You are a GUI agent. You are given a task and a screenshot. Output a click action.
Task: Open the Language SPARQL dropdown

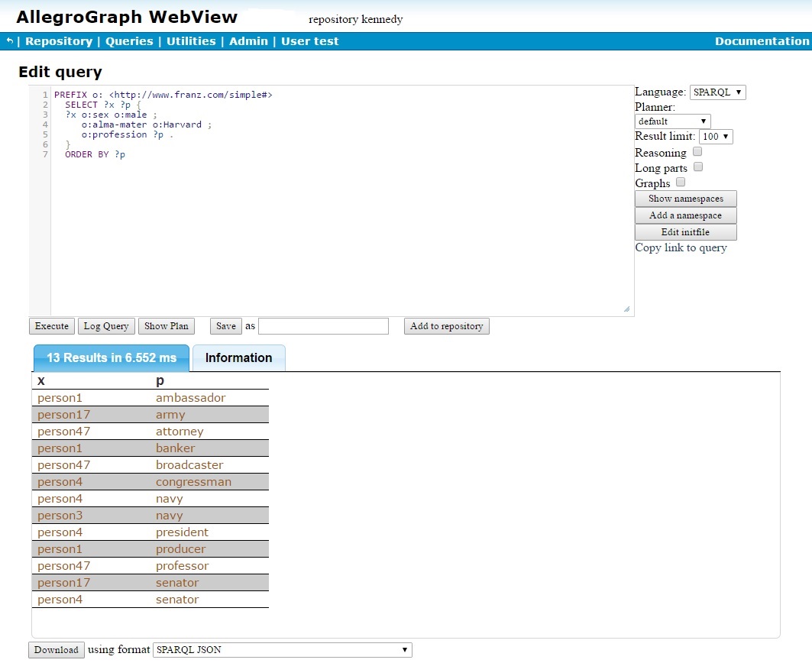pos(717,92)
